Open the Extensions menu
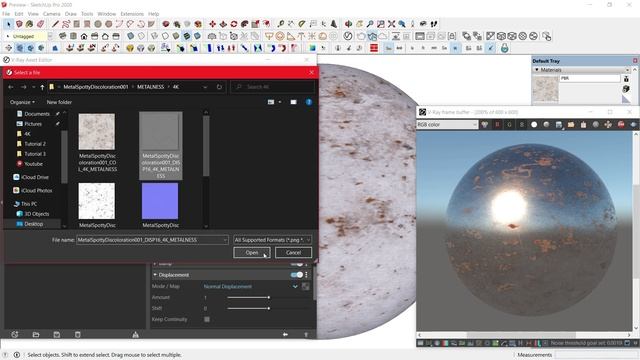 [132, 14]
